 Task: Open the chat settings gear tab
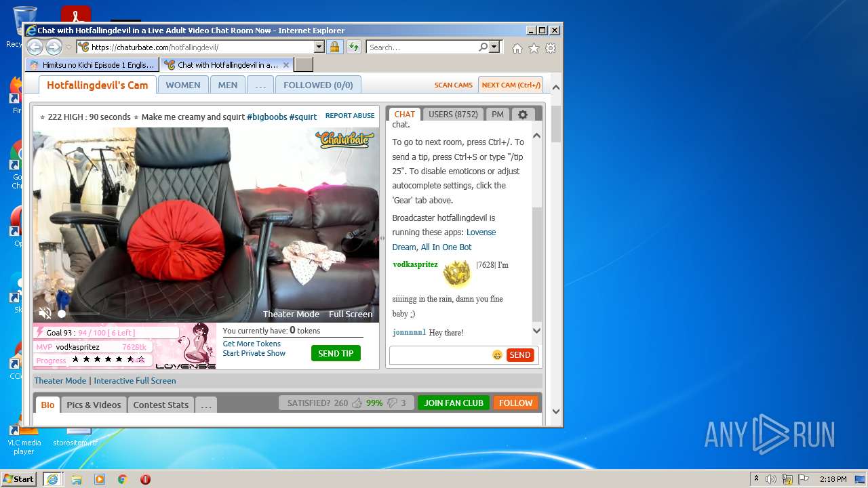coord(523,115)
